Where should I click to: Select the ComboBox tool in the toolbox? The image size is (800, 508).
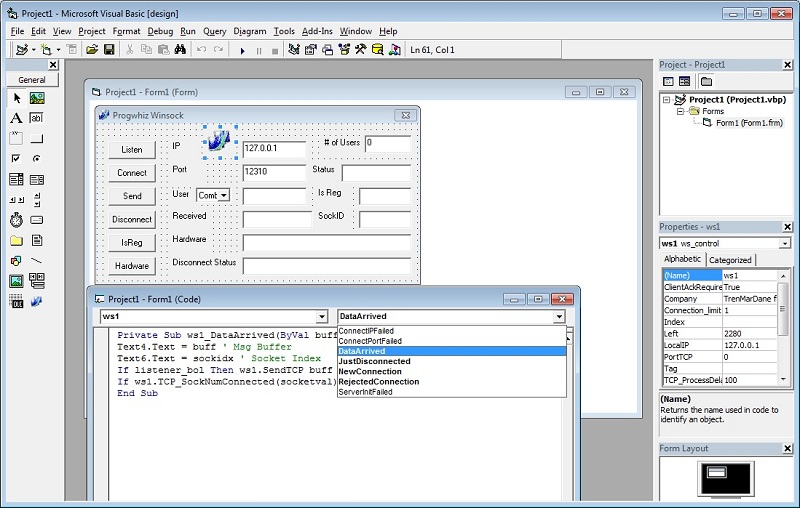coord(16,180)
